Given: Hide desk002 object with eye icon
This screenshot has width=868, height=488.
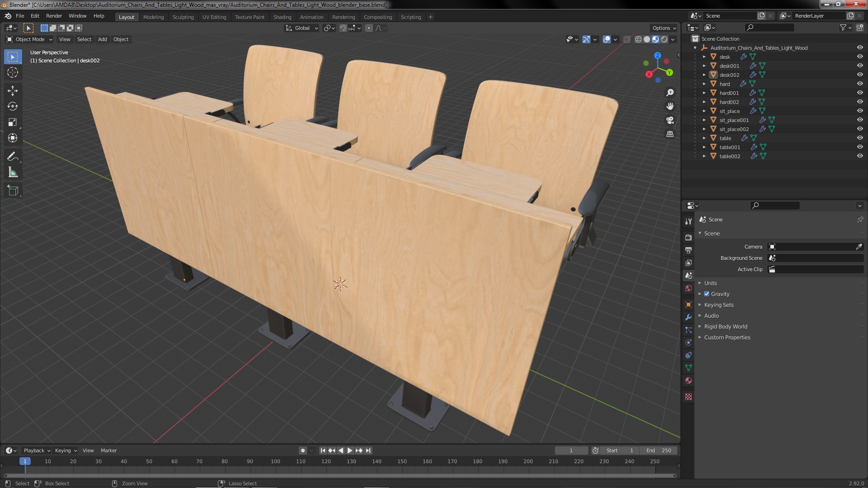Looking at the screenshot, I should 860,75.
